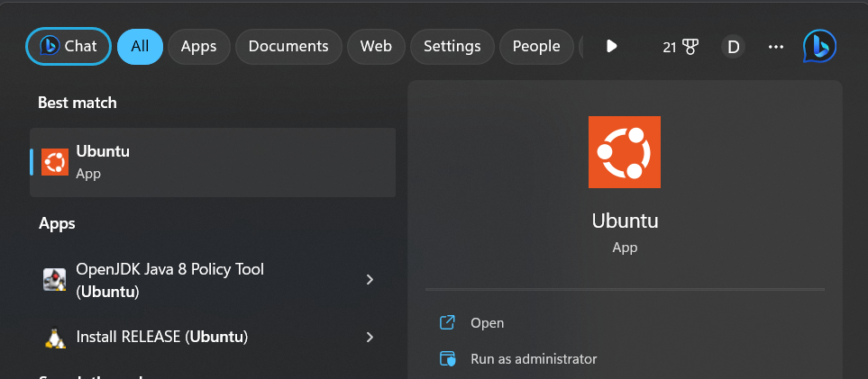This screenshot has width=868, height=379.
Task: Switch to the Documents filter tab
Action: pyautogui.click(x=288, y=47)
